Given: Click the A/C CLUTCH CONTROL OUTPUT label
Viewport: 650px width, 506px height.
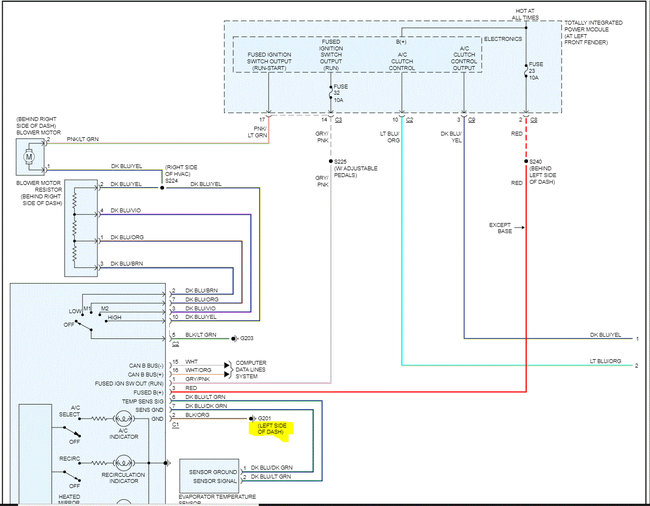Looking at the screenshot, I should [x=464, y=58].
